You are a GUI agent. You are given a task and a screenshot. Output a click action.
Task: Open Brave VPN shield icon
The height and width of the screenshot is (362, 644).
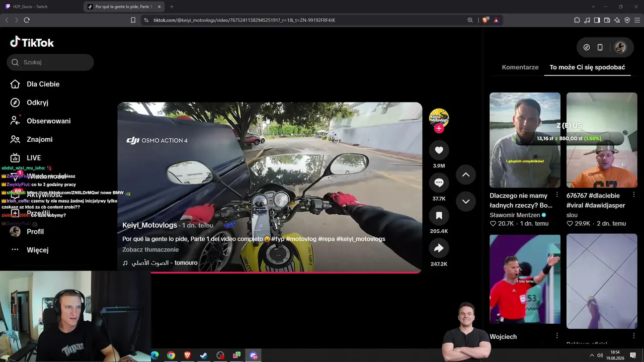(x=627, y=20)
